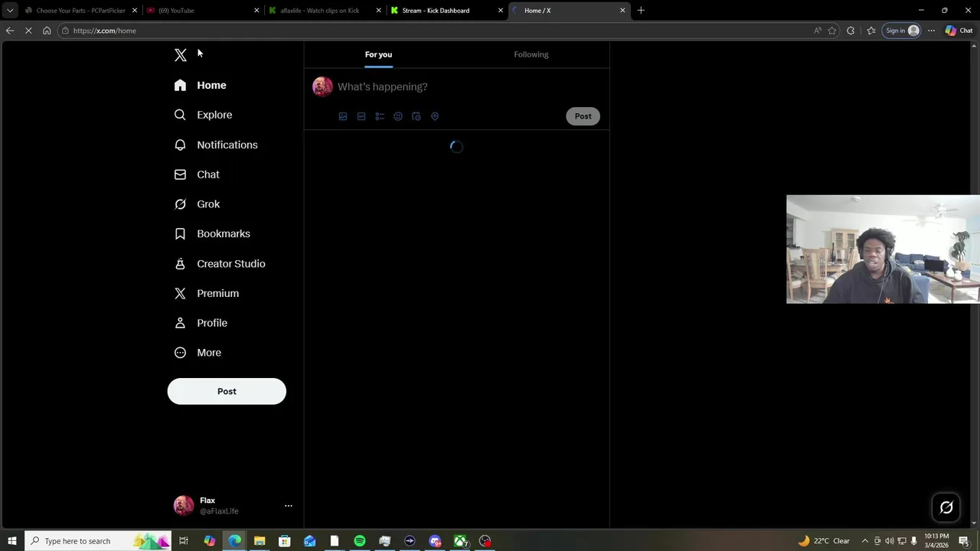980x551 pixels.
Task: Tag location in the post composer
Action: (x=435, y=116)
